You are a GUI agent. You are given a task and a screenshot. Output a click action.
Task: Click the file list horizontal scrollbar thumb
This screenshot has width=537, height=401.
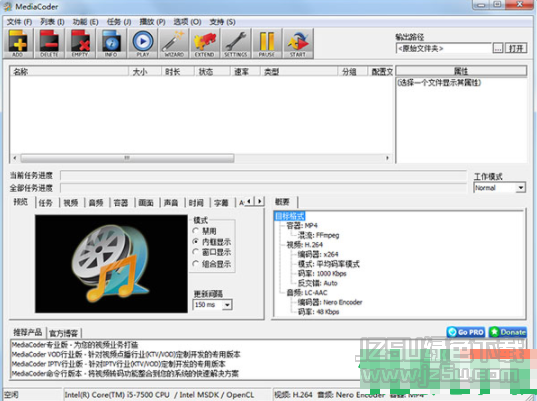(x=127, y=158)
